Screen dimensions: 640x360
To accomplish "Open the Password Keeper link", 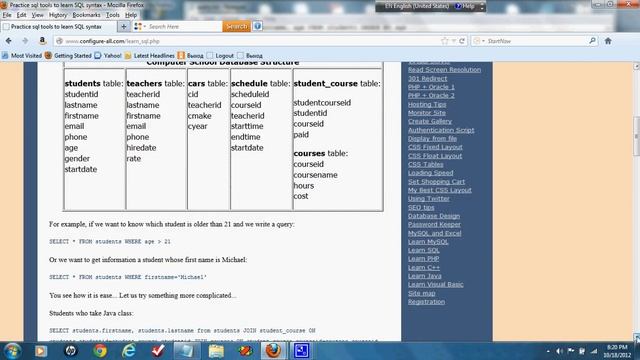I will pos(434,224).
